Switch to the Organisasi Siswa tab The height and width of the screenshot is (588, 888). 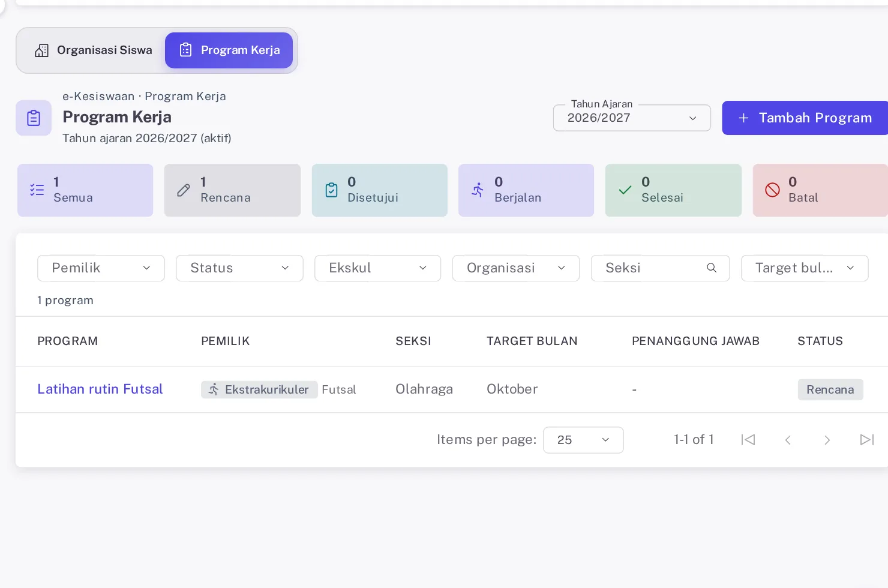coord(93,50)
